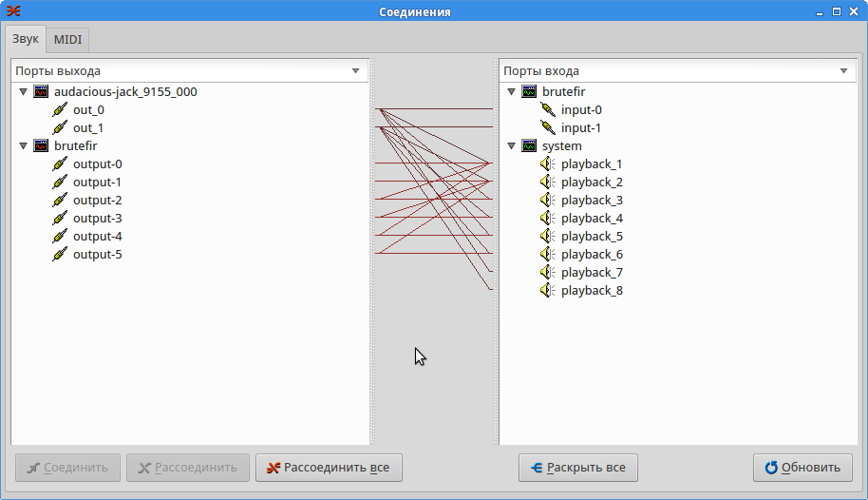Click the Раскрыть все button
Screen dimensions: 868x500
click(578, 468)
